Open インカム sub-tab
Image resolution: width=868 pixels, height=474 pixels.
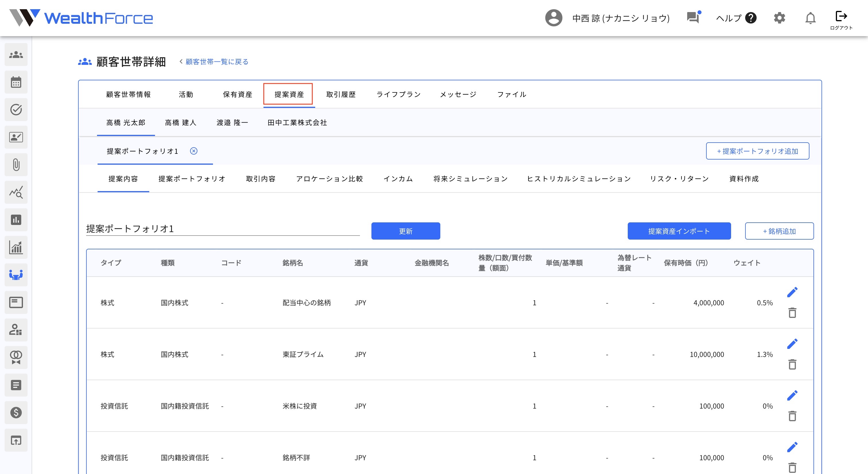[x=398, y=179]
